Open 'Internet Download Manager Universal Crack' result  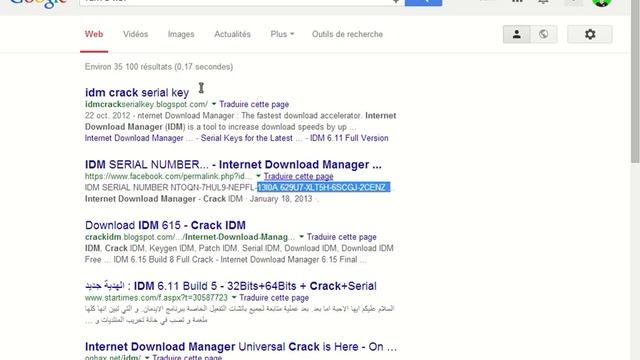(241, 347)
